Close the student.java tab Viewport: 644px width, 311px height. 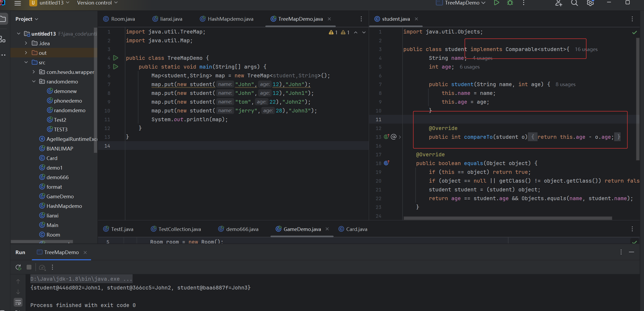tap(416, 19)
